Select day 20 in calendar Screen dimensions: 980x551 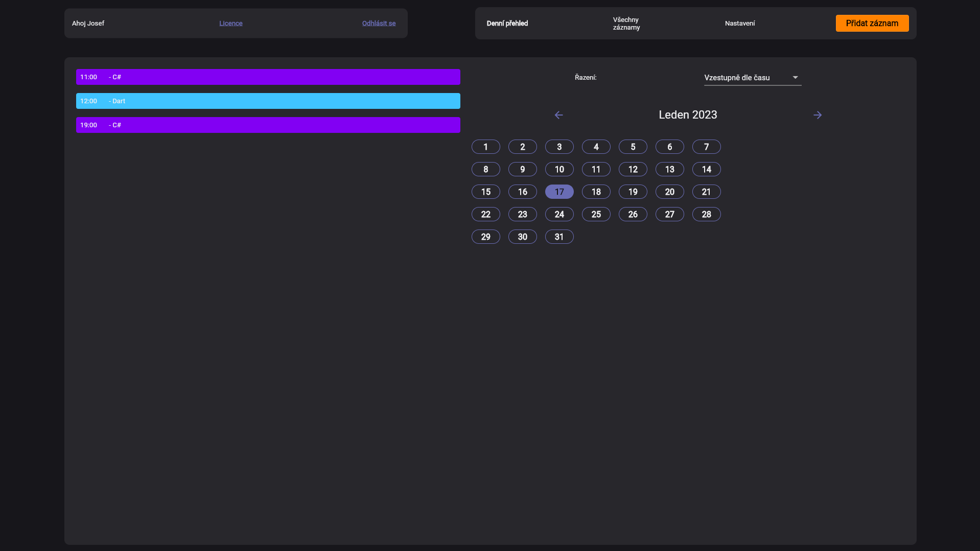click(669, 192)
